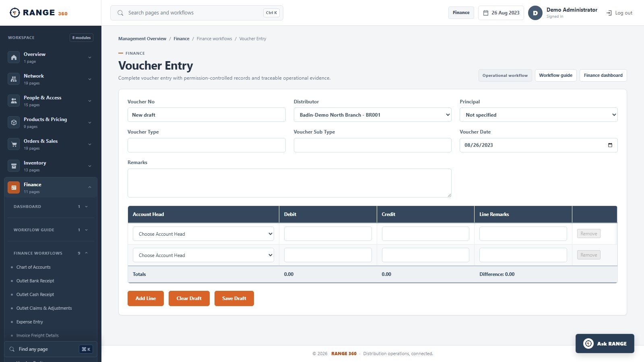Expand the Network module chevron
The height and width of the screenshot is (362, 644).
(x=90, y=79)
